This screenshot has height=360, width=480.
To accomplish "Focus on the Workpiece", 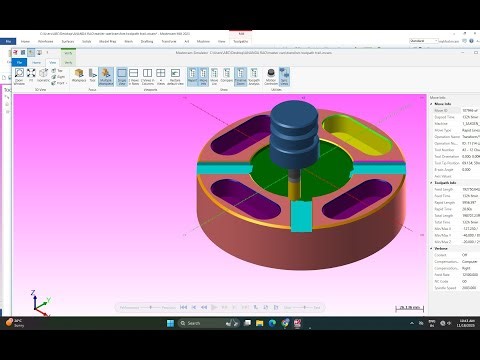I will (x=79, y=76).
